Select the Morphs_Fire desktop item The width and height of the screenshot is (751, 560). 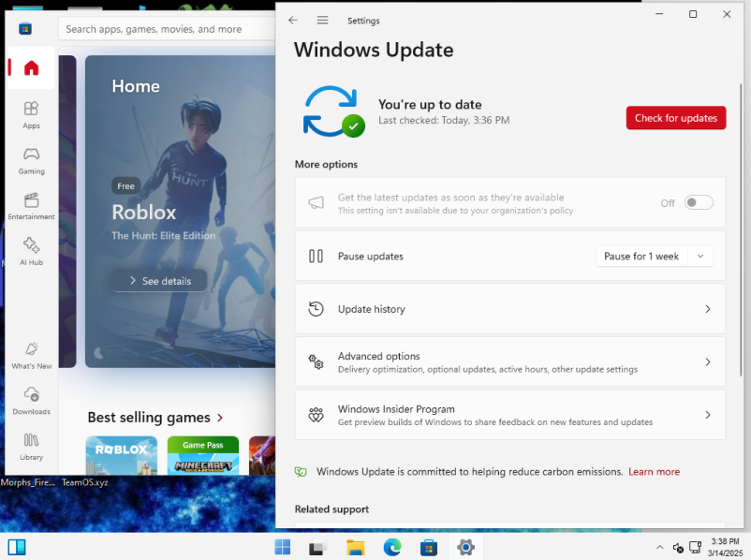coord(28,482)
